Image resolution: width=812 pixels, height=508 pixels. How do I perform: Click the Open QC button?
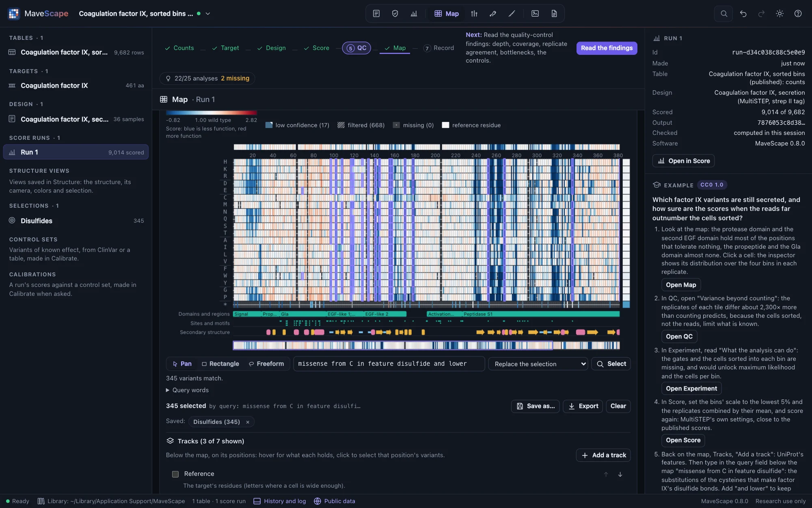[x=679, y=336]
